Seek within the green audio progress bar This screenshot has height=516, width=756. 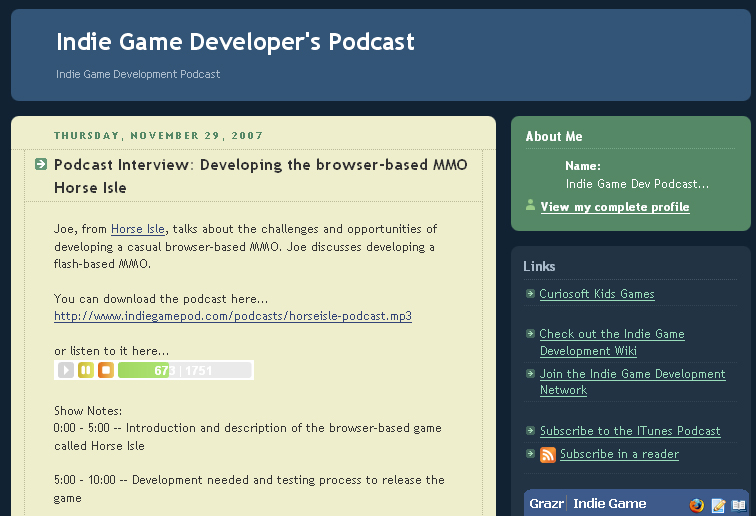click(x=185, y=370)
